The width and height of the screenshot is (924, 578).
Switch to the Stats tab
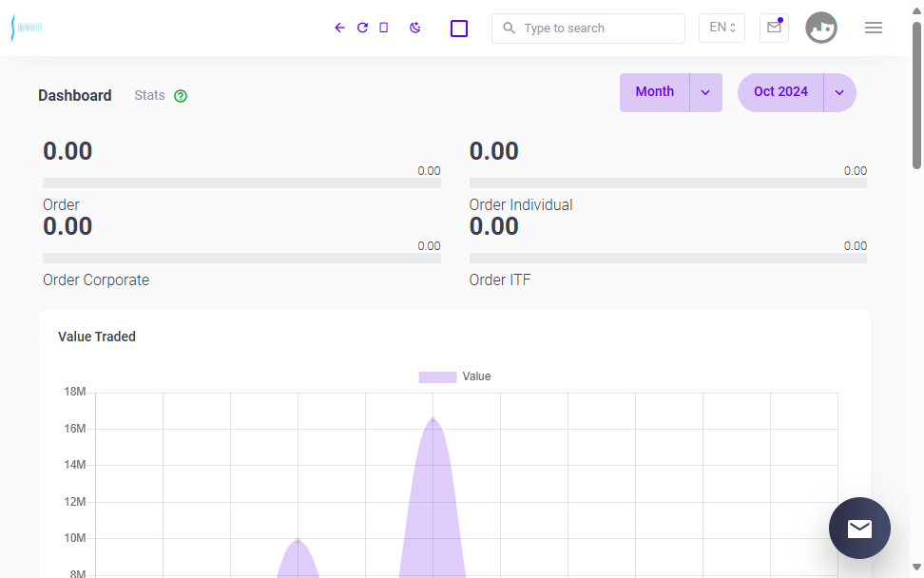click(x=149, y=95)
